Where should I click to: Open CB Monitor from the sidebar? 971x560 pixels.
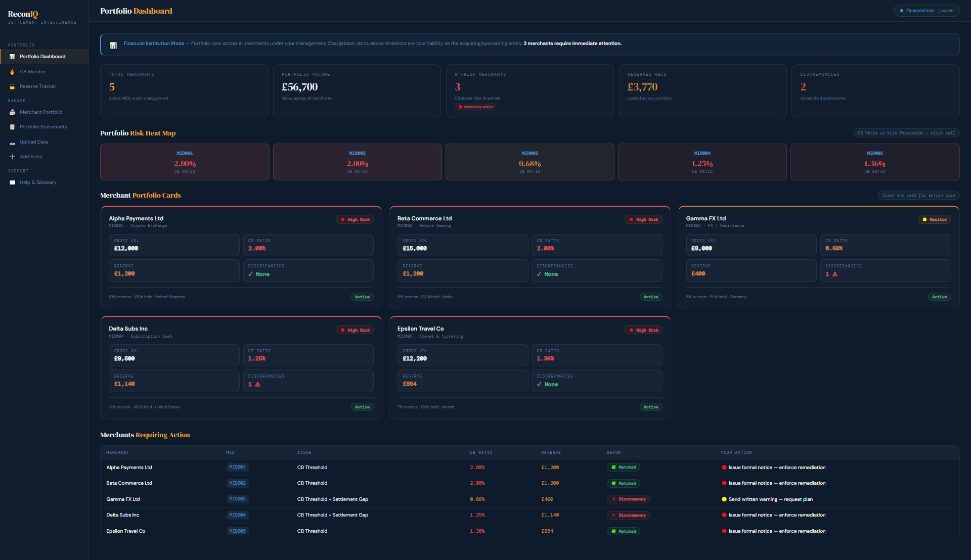(32, 71)
